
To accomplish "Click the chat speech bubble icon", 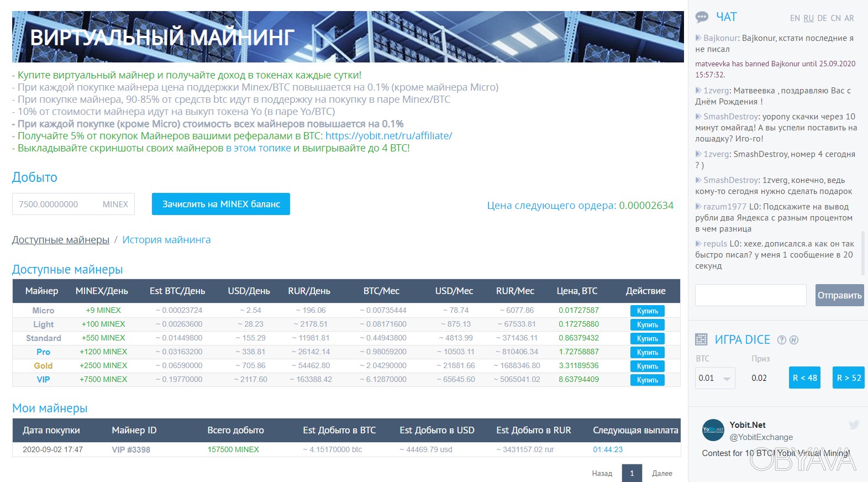I will coord(702,17).
